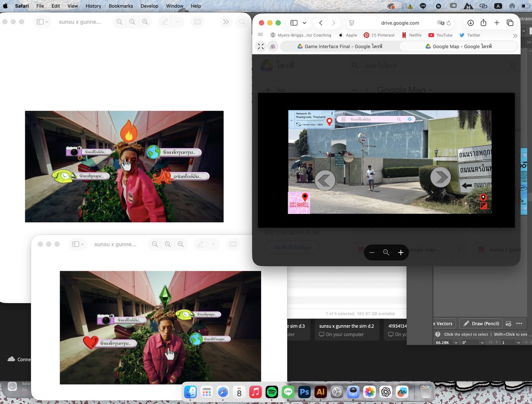Open the Apple bookmark

348,35
